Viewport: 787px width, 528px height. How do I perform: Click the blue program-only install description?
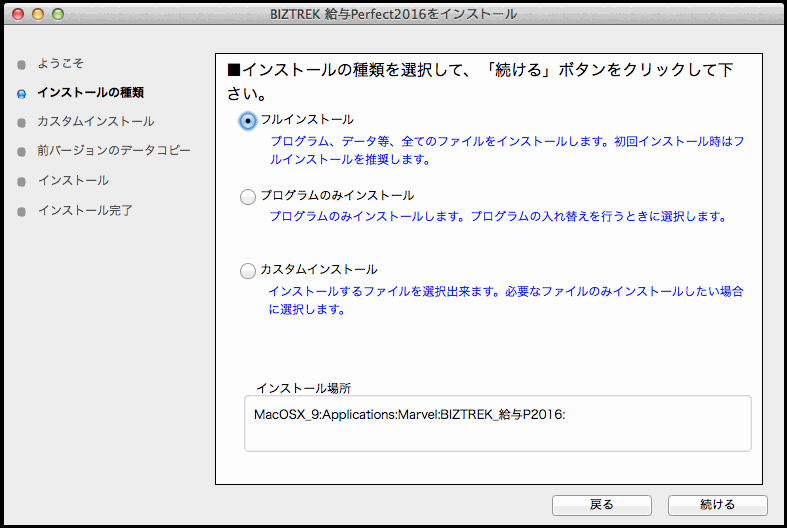pyautogui.click(x=497, y=216)
